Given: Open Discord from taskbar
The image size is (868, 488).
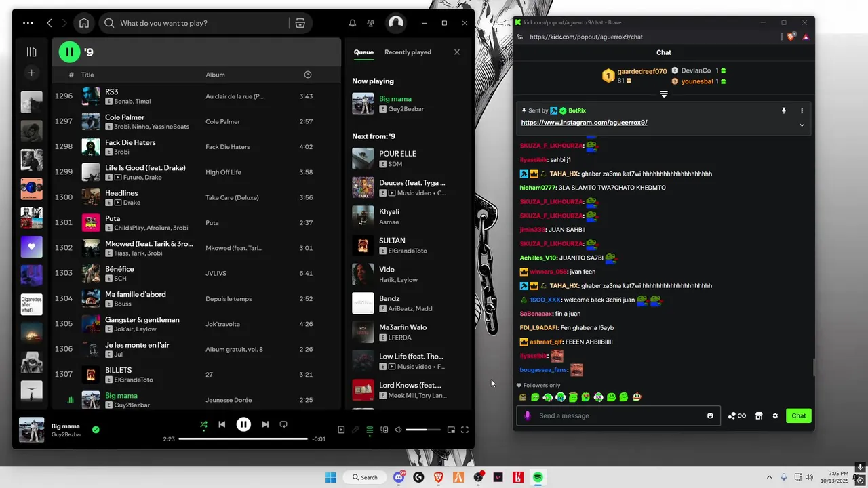Looking at the screenshot, I should click(x=399, y=477).
